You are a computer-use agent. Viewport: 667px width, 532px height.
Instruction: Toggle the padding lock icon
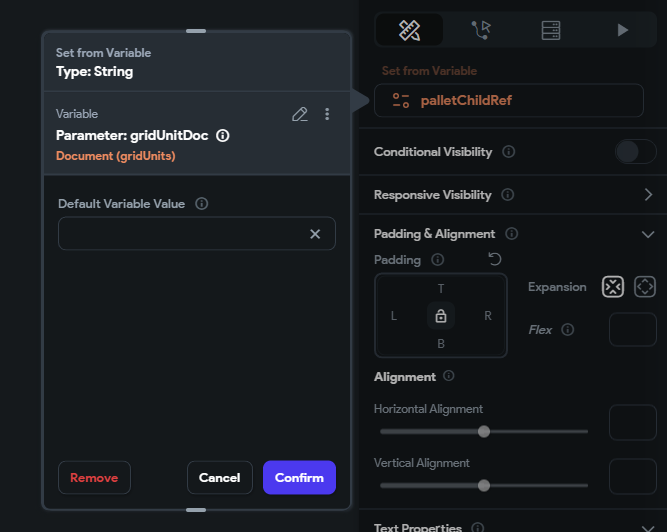pyautogui.click(x=441, y=316)
